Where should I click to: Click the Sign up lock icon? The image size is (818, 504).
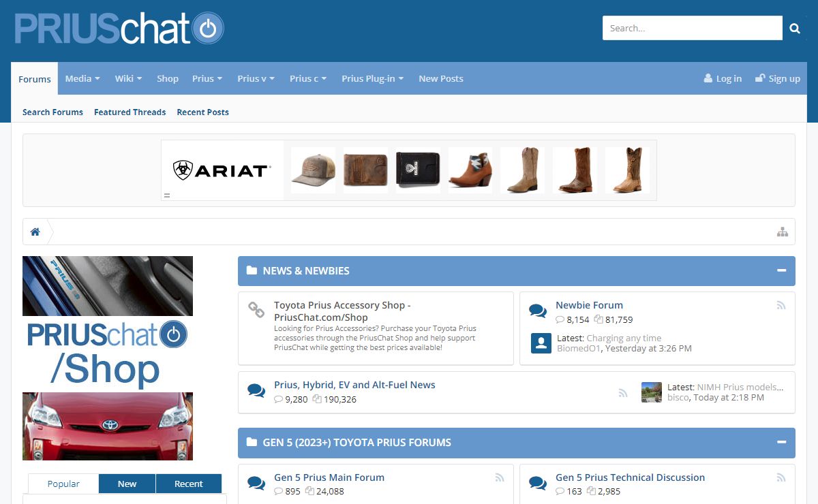tap(760, 78)
